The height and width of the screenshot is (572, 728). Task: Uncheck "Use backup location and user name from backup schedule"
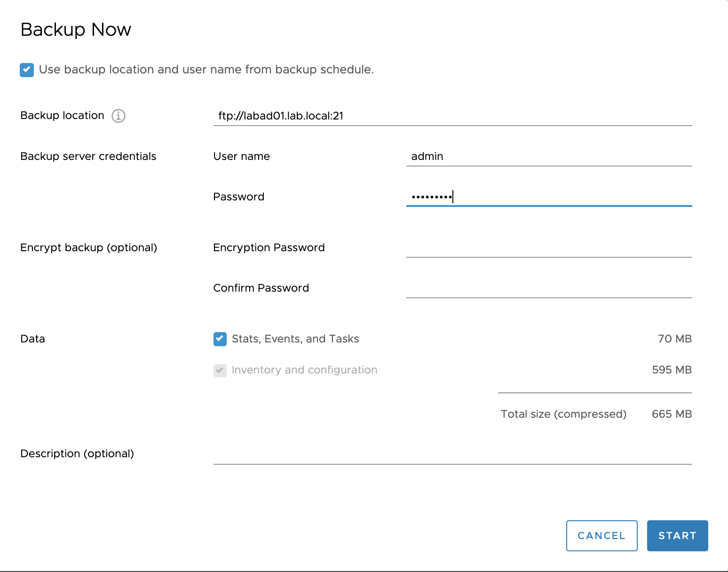tap(27, 70)
